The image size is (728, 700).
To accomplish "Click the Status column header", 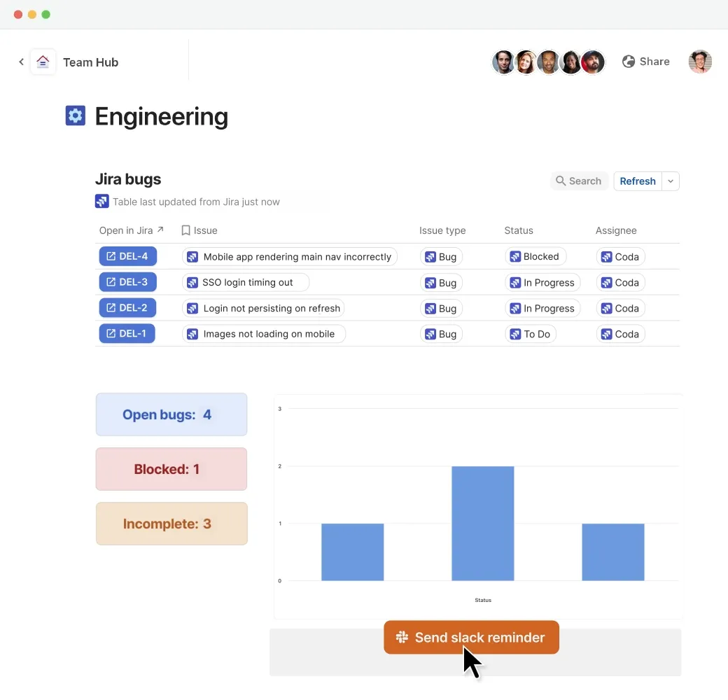I will (519, 230).
